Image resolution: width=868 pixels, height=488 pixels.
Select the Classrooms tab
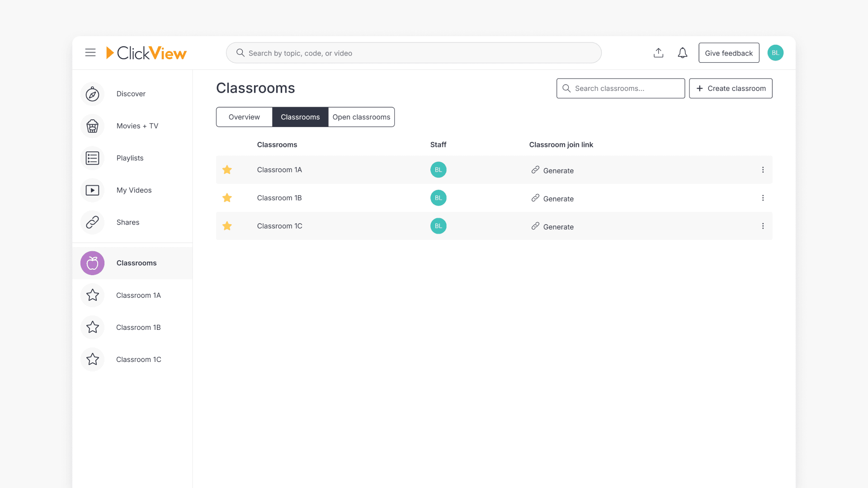pos(300,117)
